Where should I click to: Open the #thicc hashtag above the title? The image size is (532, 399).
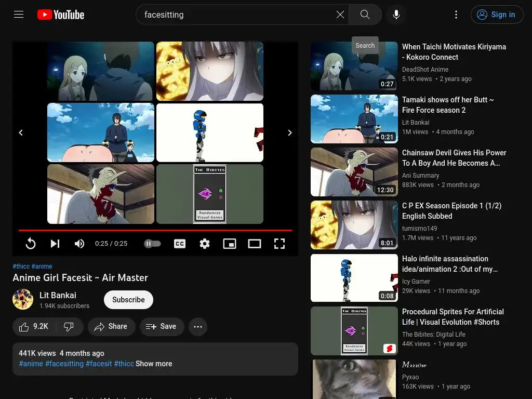[x=21, y=267]
